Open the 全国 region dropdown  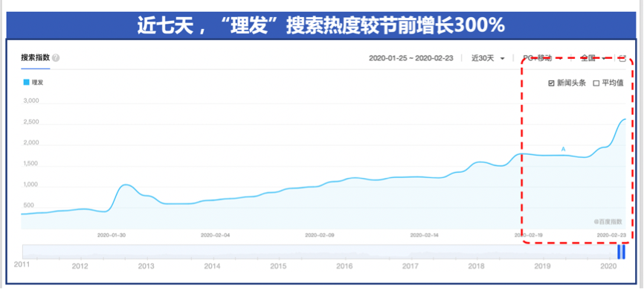click(593, 58)
